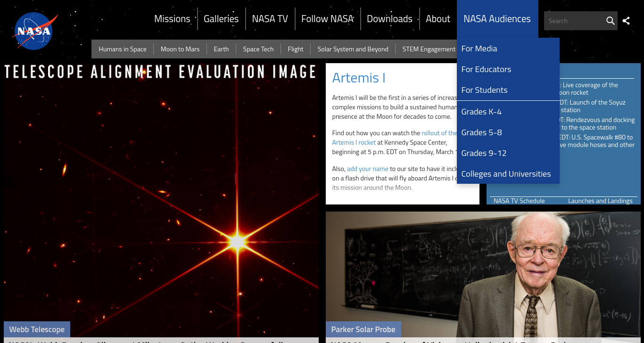Screen dimensions: 644x343
Task: Open the share icon menu
Action: pos(626,21)
